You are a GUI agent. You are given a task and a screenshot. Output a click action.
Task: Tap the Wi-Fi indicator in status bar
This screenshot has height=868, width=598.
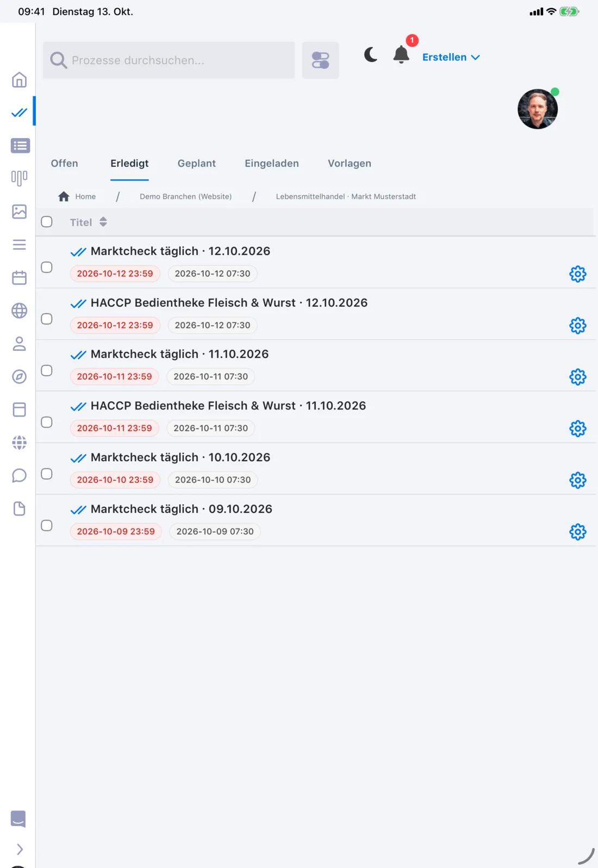coord(551,11)
